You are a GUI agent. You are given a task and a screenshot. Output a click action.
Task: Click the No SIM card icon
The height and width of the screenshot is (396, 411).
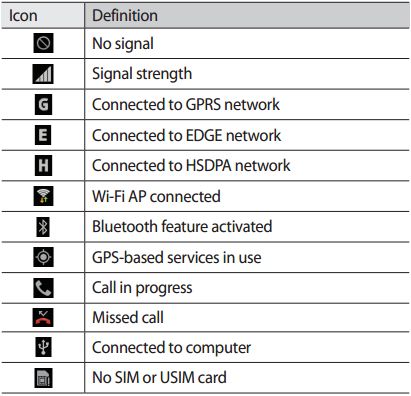(43, 378)
